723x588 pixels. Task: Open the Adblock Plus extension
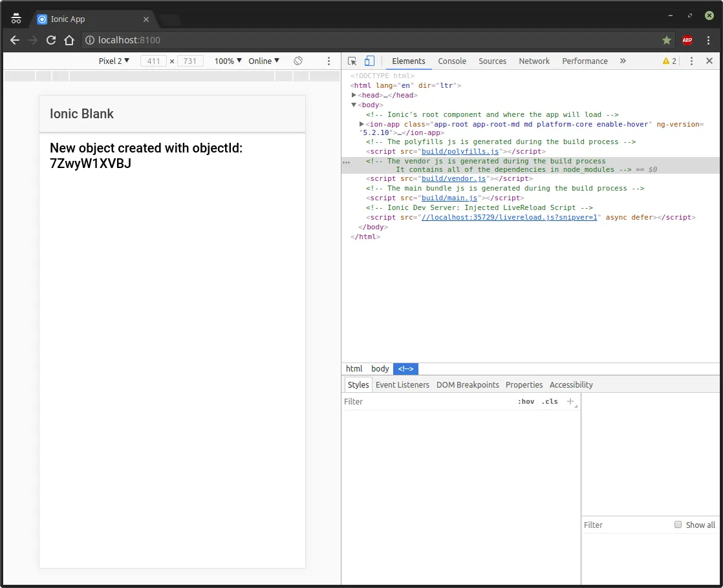pyautogui.click(x=687, y=40)
